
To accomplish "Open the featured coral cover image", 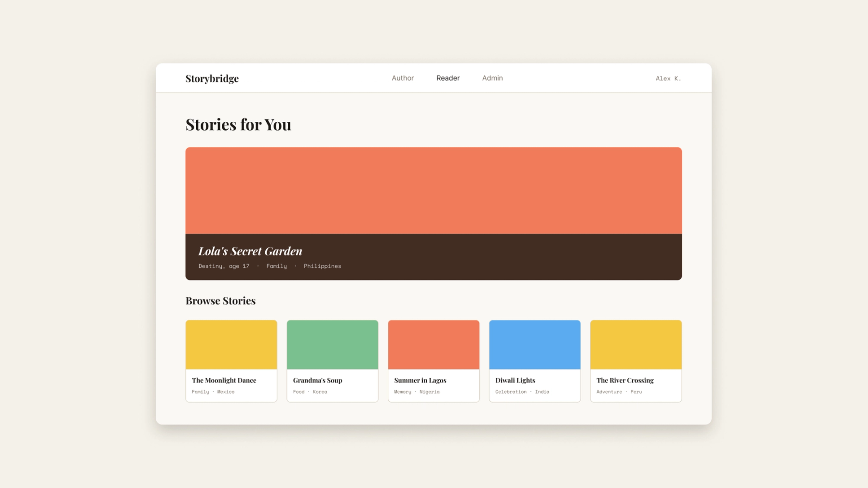I will tap(434, 191).
